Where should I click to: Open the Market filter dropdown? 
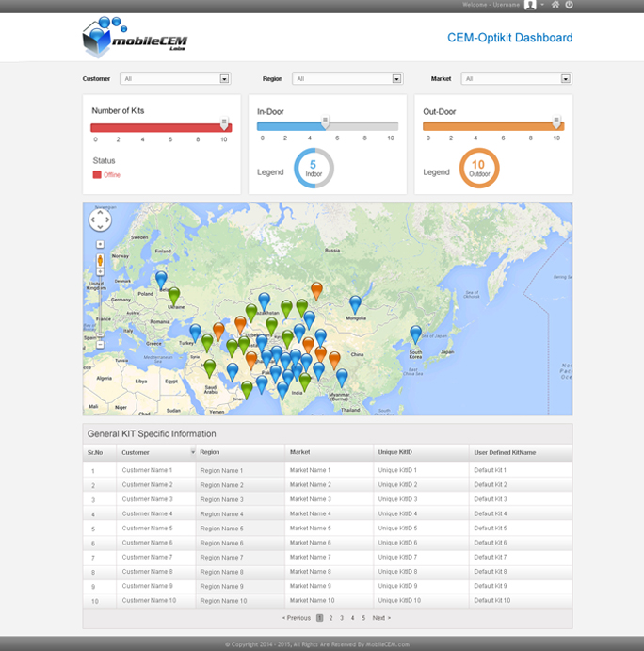pos(516,78)
